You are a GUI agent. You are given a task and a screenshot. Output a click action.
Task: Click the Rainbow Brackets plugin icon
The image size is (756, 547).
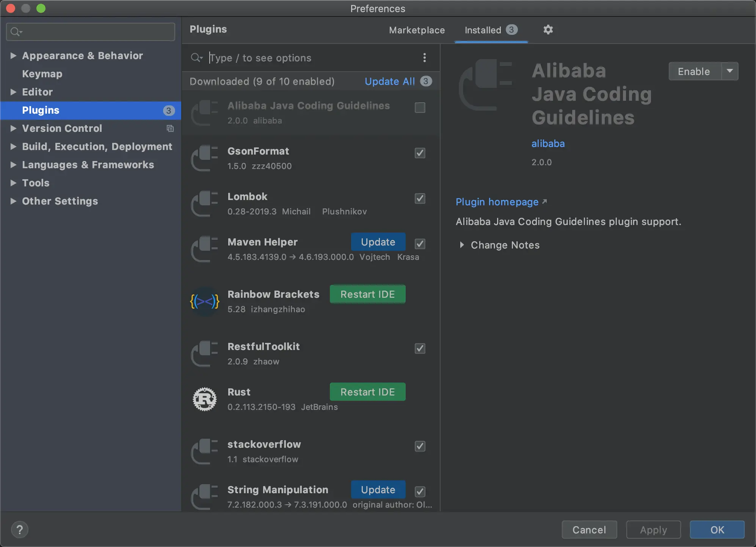205,302
